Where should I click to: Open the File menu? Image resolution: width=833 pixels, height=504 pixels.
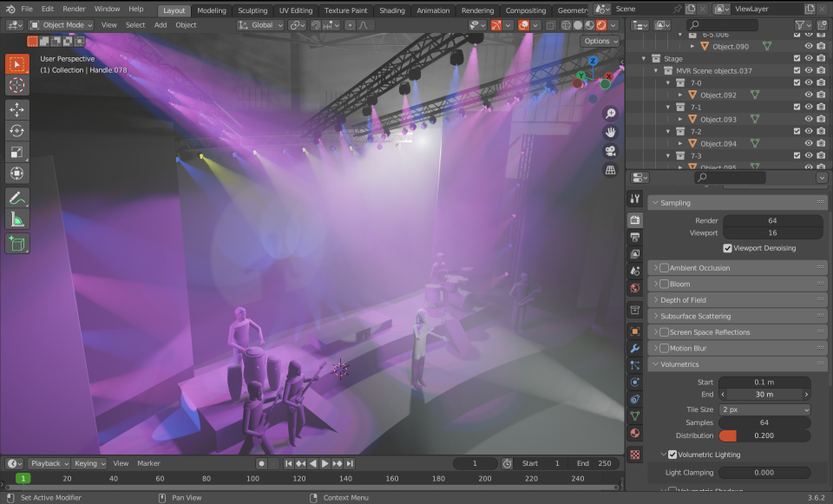tap(27, 9)
